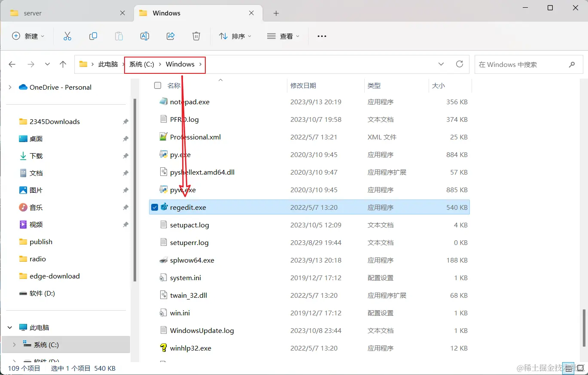Refresh the Windows folder view
588x375 pixels.
pos(460,64)
